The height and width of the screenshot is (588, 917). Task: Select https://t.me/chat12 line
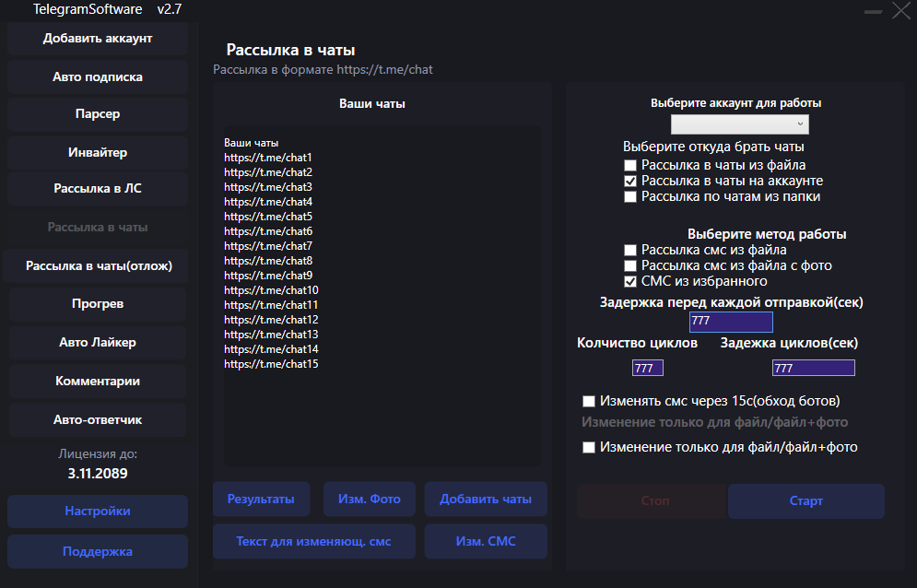pyautogui.click(x=271, y=320)
